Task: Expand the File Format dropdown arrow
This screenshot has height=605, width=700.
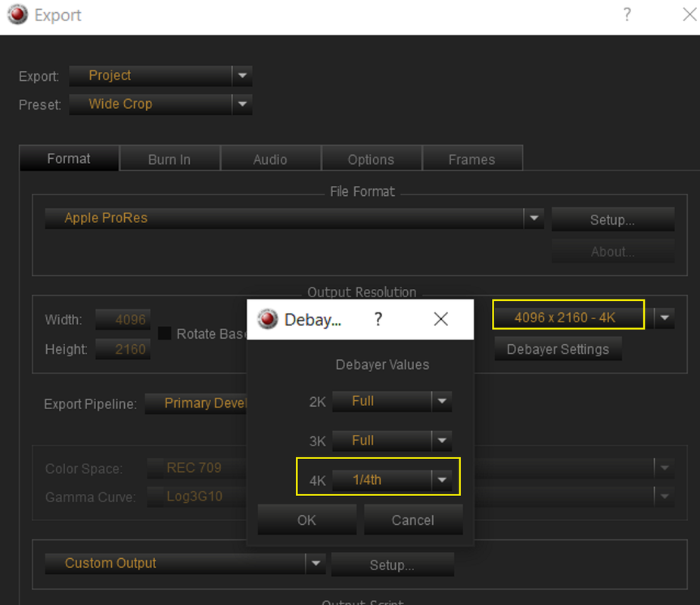Action: pyautogui.click(x=534, y=218)
